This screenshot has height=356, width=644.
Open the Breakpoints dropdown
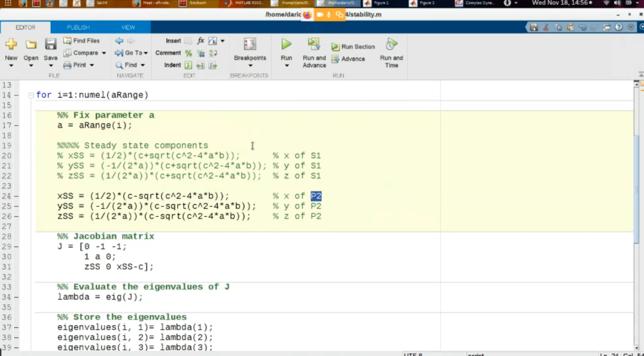tap(250, 66)
